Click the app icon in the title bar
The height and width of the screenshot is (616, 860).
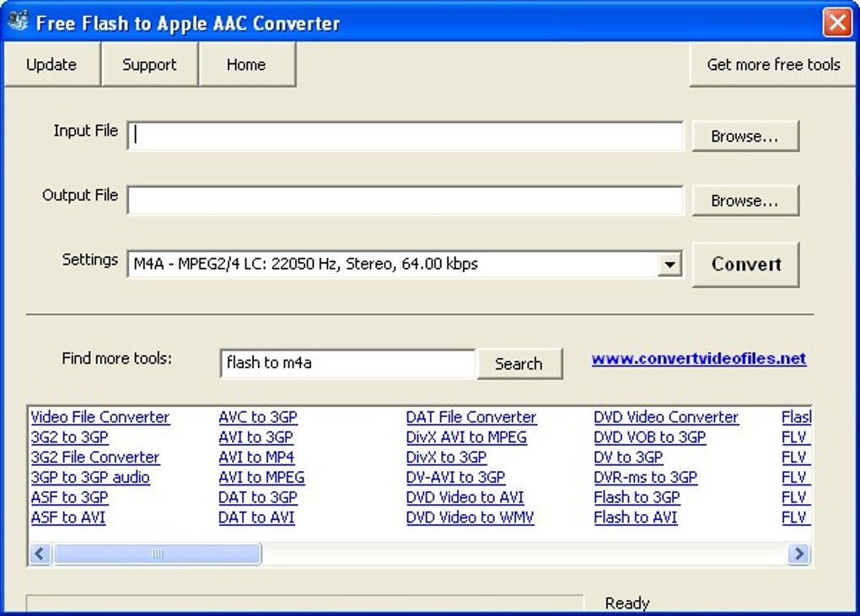[x=18, y=21]
